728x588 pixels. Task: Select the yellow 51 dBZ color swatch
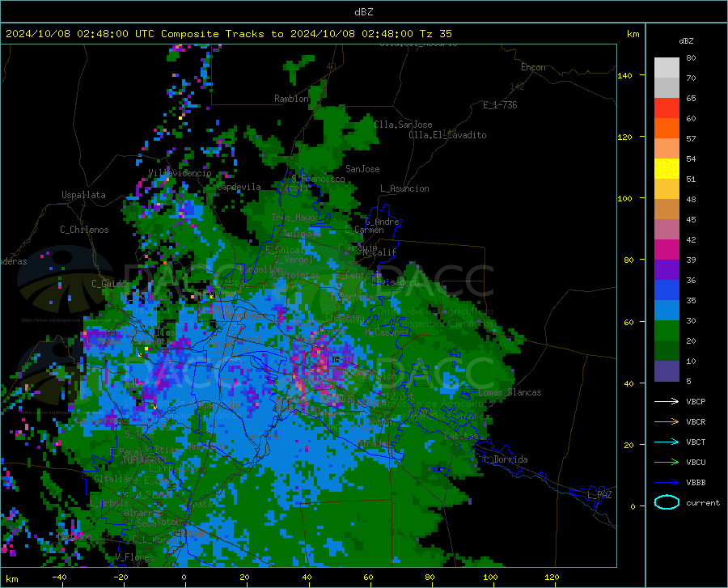[667, 169]
